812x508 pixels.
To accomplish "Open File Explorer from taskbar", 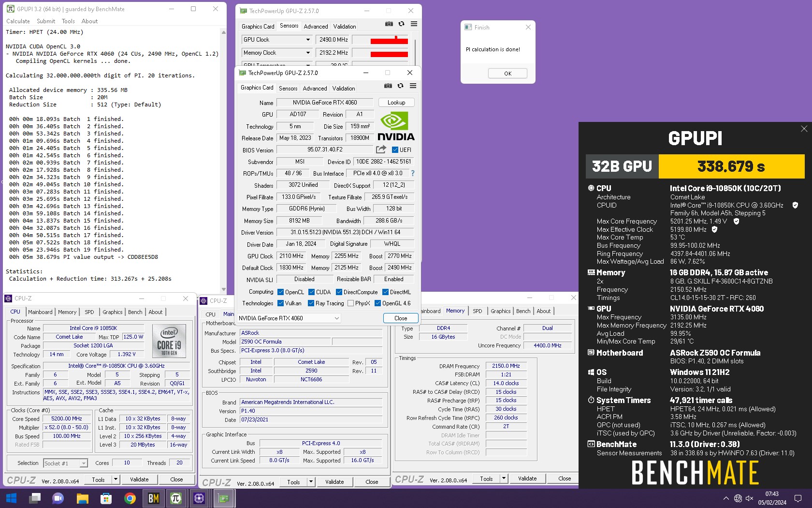I will point(82,498).
